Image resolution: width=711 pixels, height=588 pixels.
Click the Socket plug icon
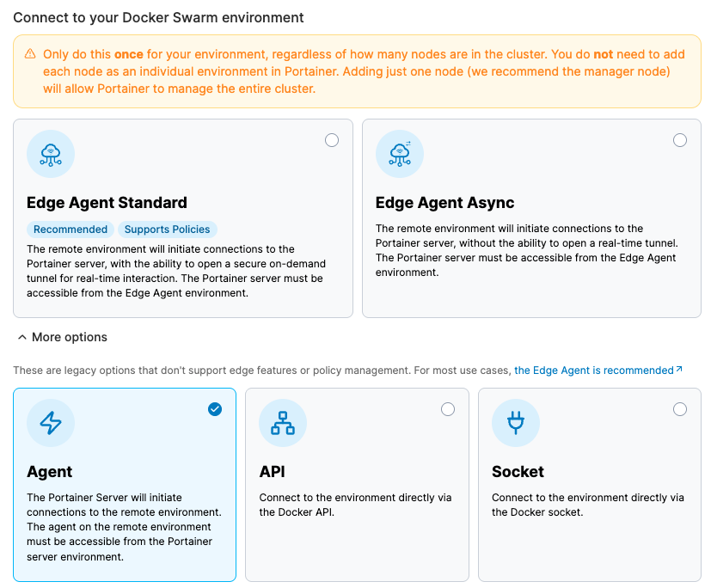tap(516, 423)
